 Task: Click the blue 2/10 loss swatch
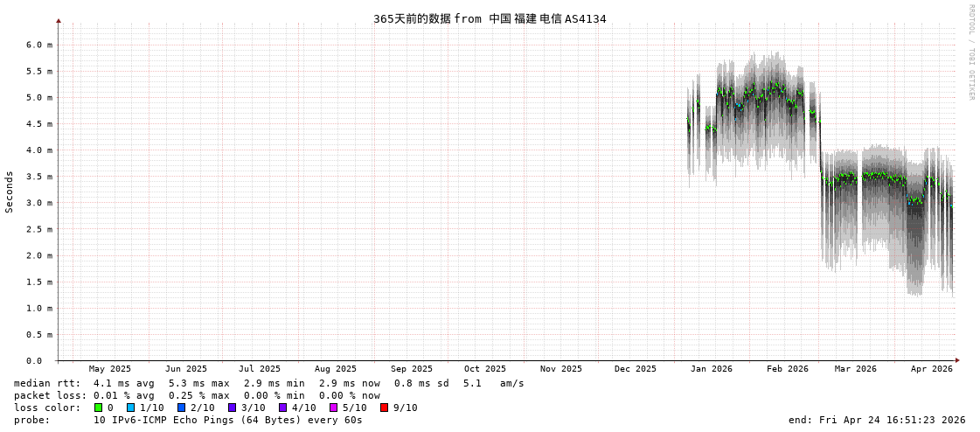click(181, 408)
